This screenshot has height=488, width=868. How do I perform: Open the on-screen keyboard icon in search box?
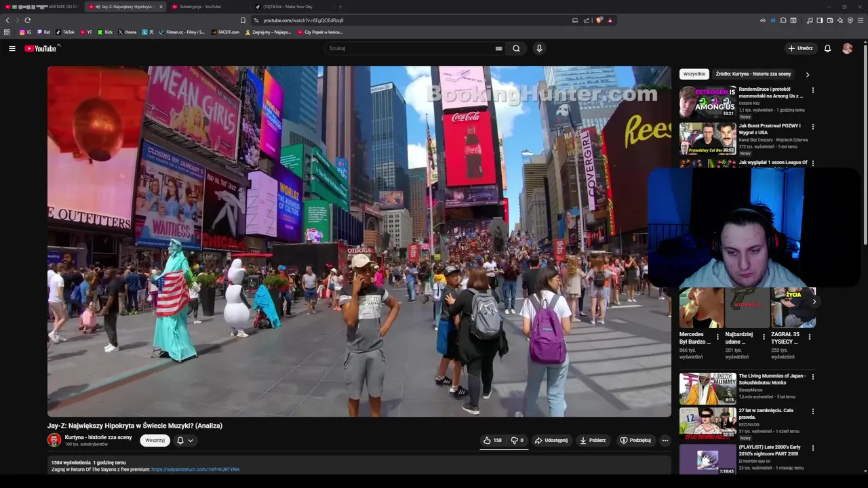point(498,48)
